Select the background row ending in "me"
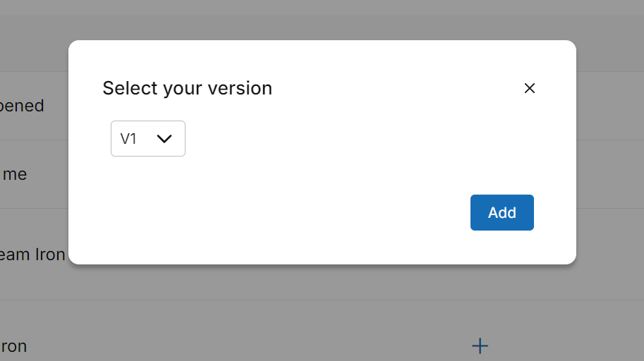Image resolution: width=644 pixels, height=361 pixels. pos(14,174)
